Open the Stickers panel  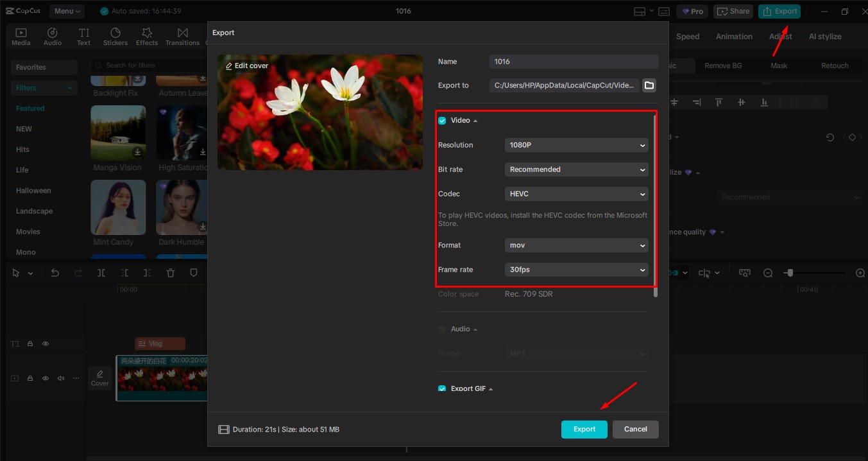[x=115, y=36]
